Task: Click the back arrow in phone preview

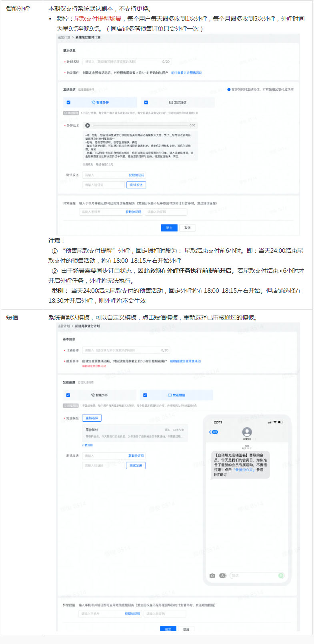Action: click(211, 432)
